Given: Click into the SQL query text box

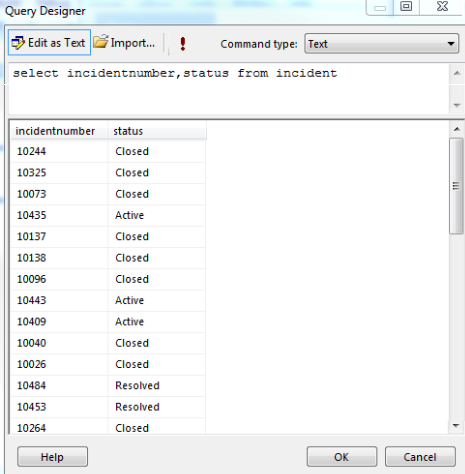Looking at the screenshot, I should coord(228,89).
